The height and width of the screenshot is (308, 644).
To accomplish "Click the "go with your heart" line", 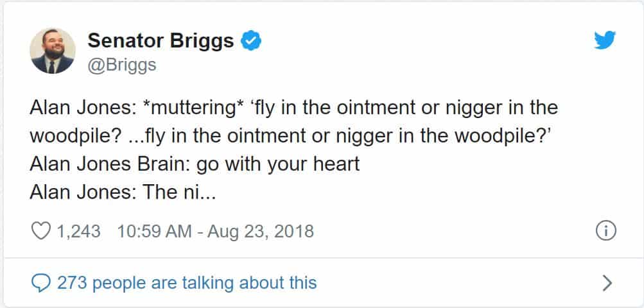I will 278,164.
